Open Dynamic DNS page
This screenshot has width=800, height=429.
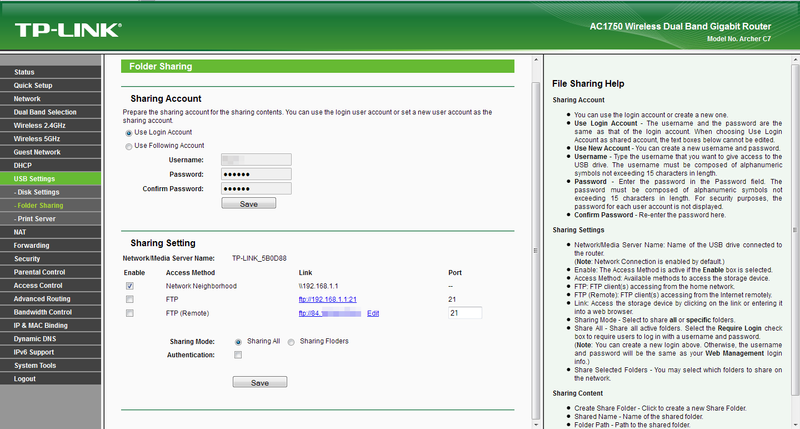51,339
